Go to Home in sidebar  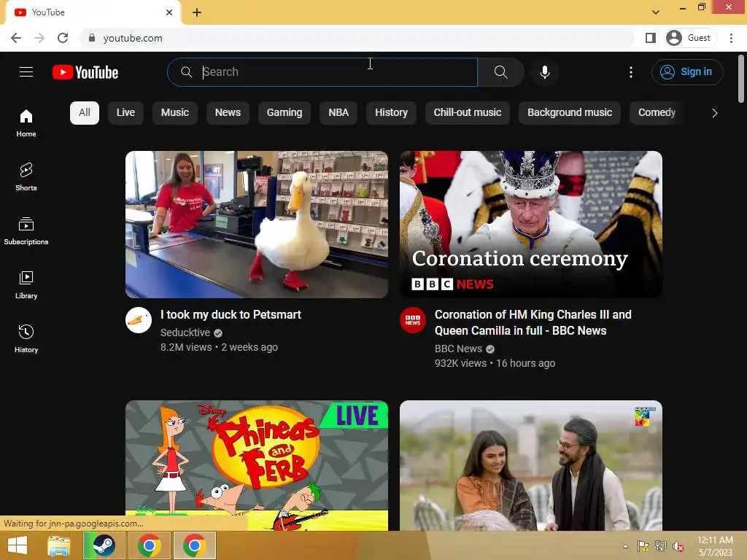(x=26, y=123)
